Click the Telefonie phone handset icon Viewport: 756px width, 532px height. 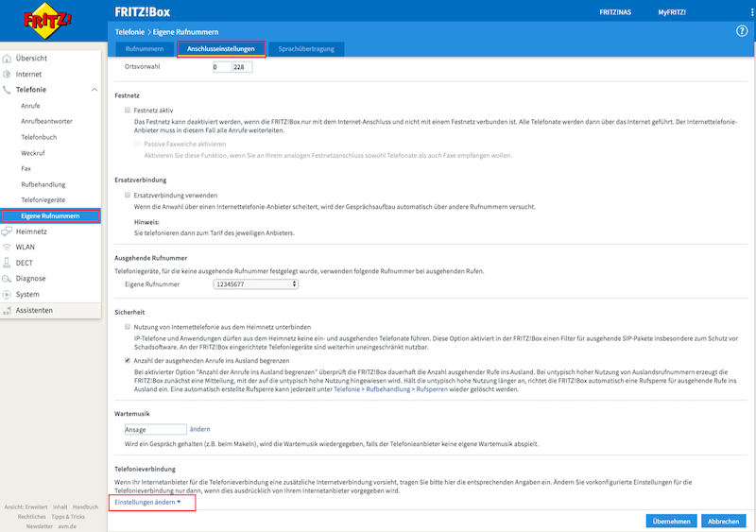pyautogui.click(x=7, y=90)
